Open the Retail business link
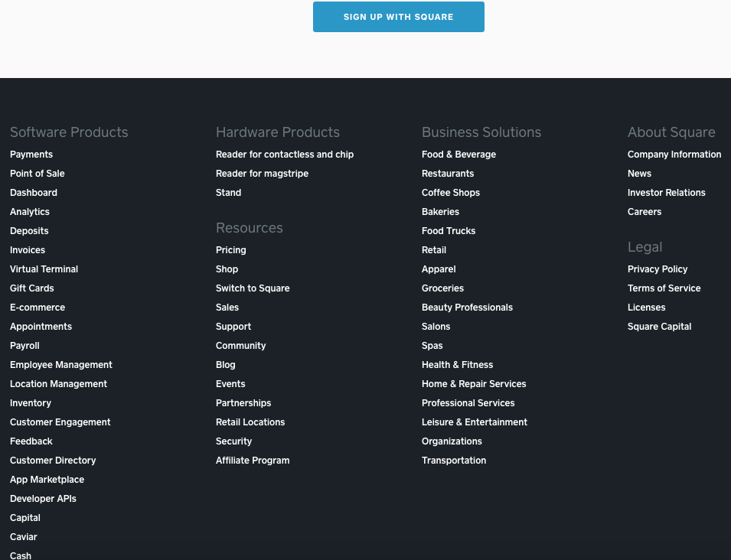 click(x=433, y=249)
